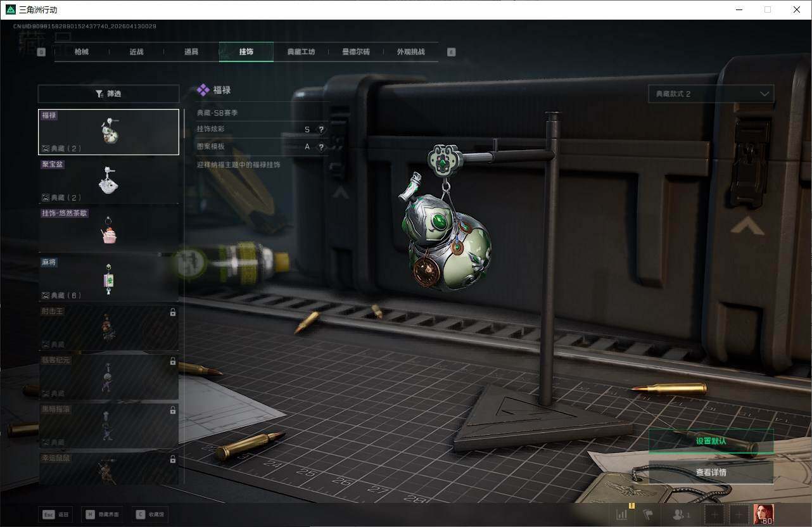Viewport: 812px width, 527px height.
Task: Open the 筛选 filter button
Action: pos(108,94)
